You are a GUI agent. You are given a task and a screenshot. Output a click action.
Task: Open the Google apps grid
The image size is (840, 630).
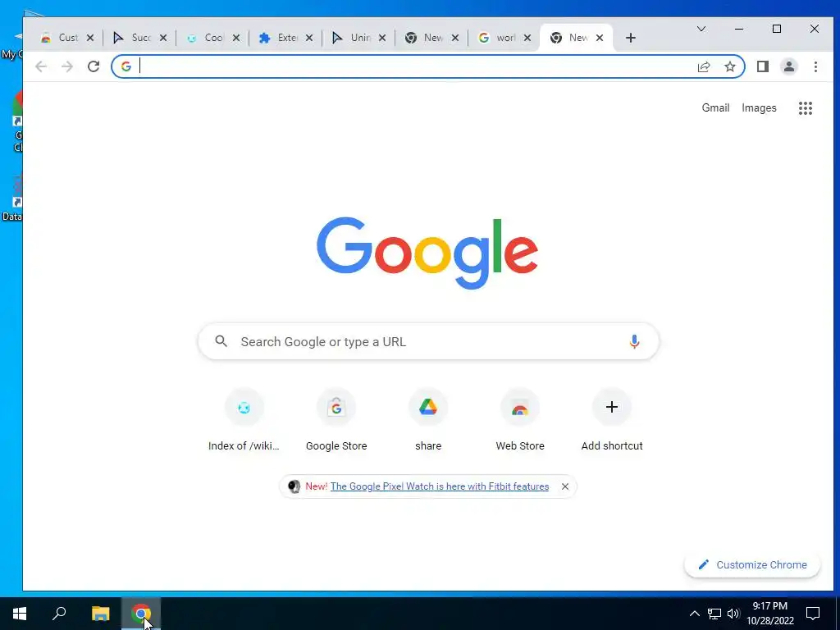[x=806, y=108]
